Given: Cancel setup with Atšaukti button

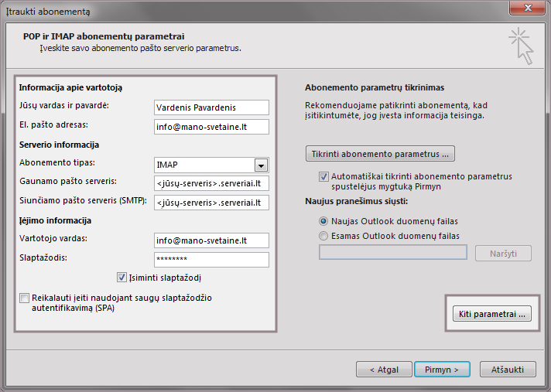Looking at the screenshot, I should pyautogui.click(x=508, y=370).
